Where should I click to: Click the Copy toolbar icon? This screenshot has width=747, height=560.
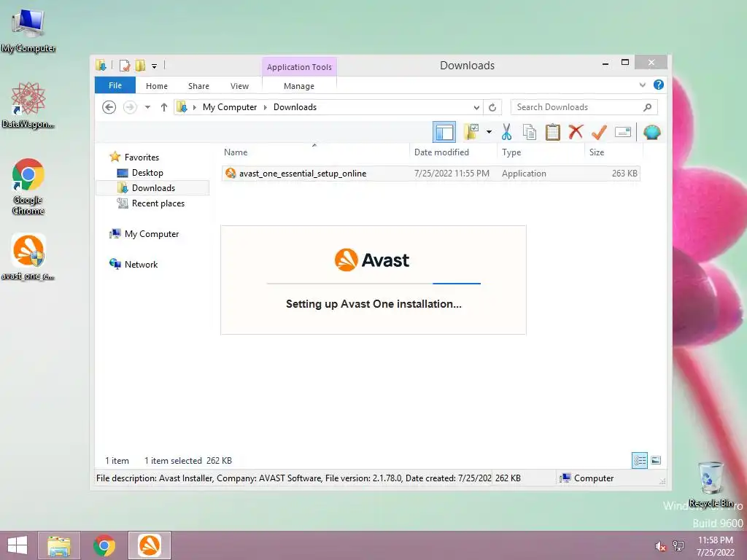530,132
